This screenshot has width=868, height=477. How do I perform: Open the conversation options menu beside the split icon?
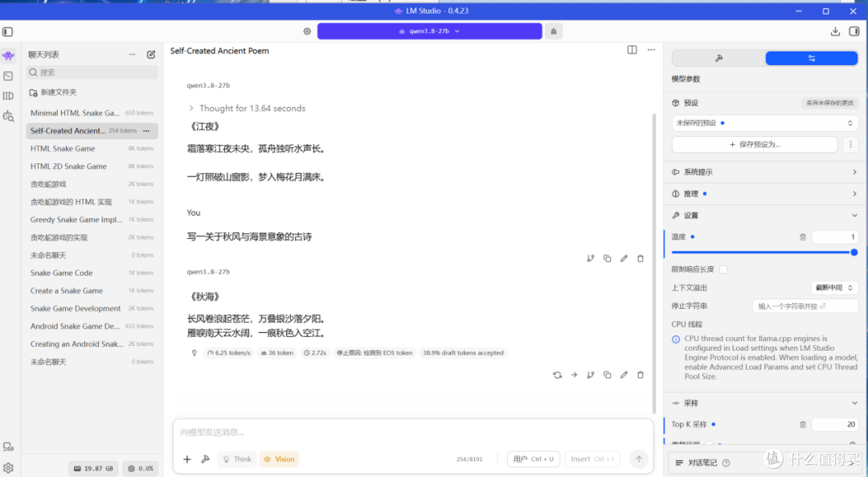[651, 50]
